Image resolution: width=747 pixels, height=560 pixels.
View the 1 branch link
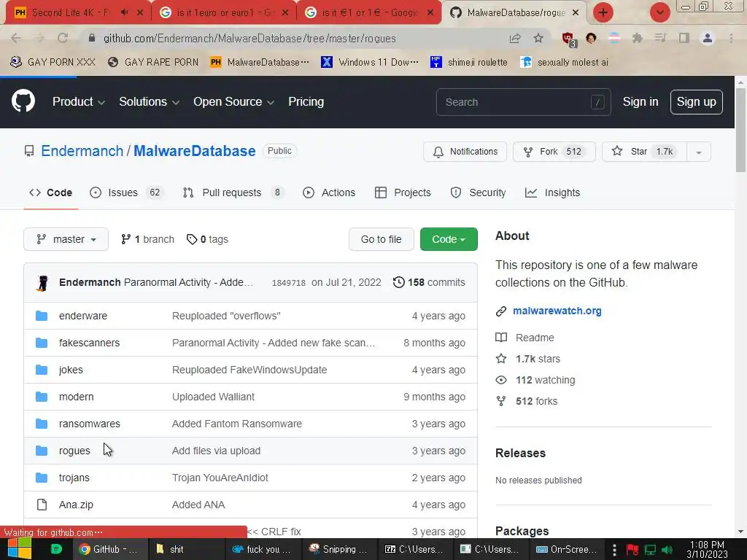147,239
